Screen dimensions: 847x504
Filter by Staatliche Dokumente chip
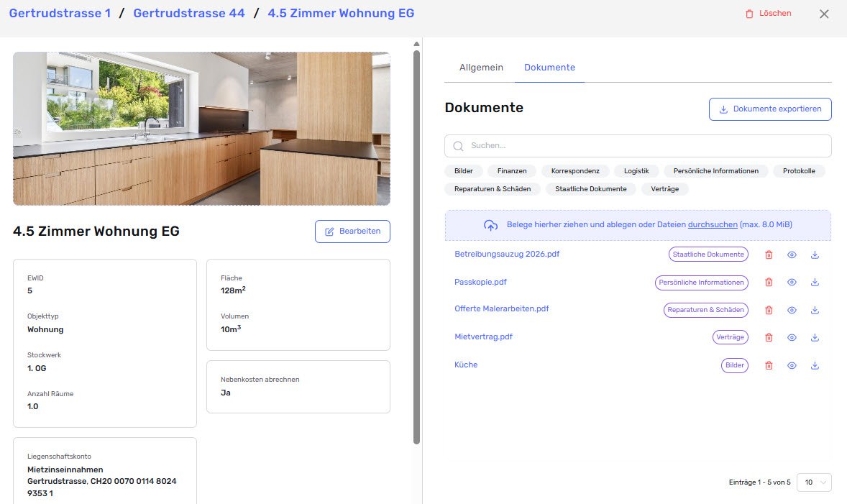click(591, 189)
